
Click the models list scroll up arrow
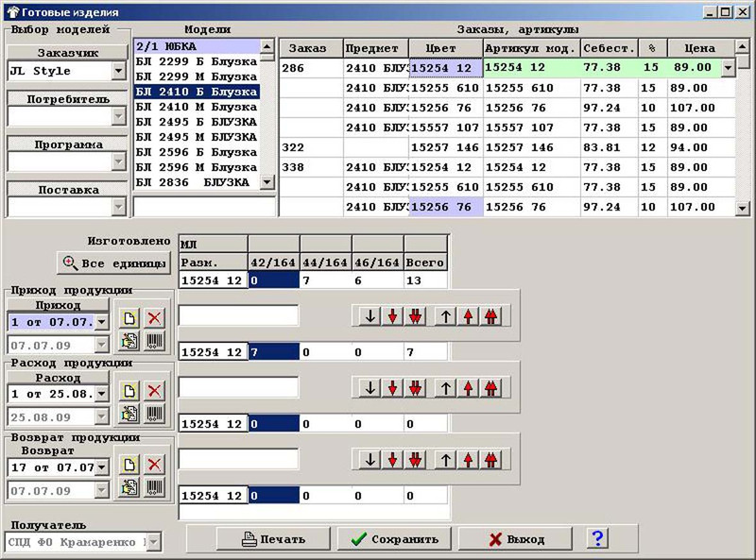[x=266, y=46]
